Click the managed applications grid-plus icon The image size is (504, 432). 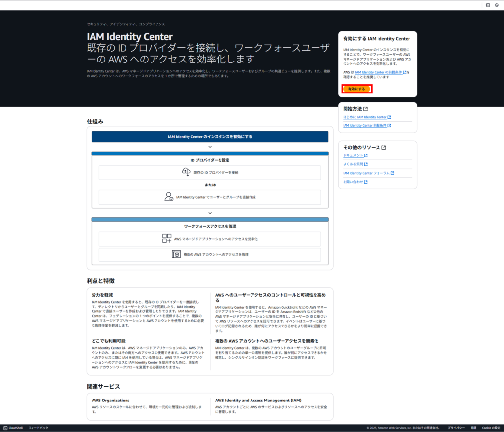(167, 238)
